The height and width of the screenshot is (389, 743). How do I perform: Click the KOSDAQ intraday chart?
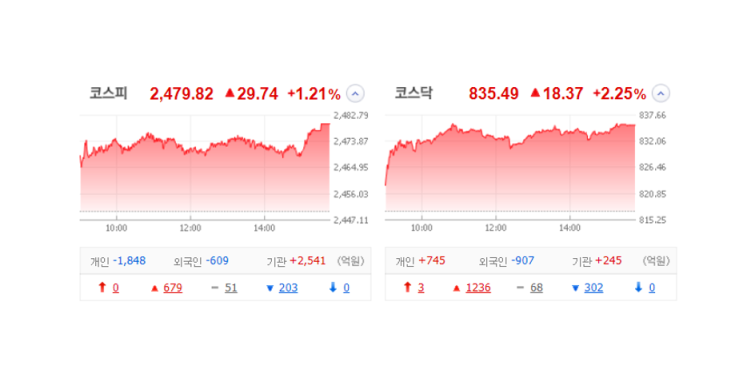[x=510, y=167]
